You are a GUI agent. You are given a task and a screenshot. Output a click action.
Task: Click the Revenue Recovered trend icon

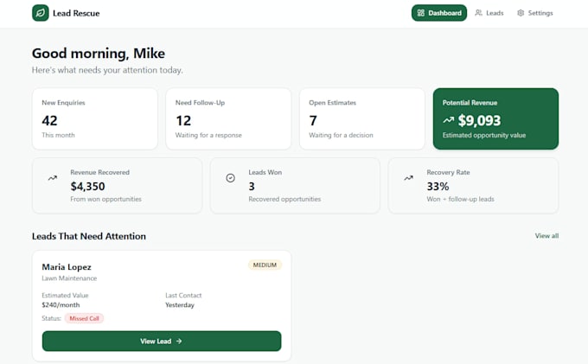click(x=53, y=178)
